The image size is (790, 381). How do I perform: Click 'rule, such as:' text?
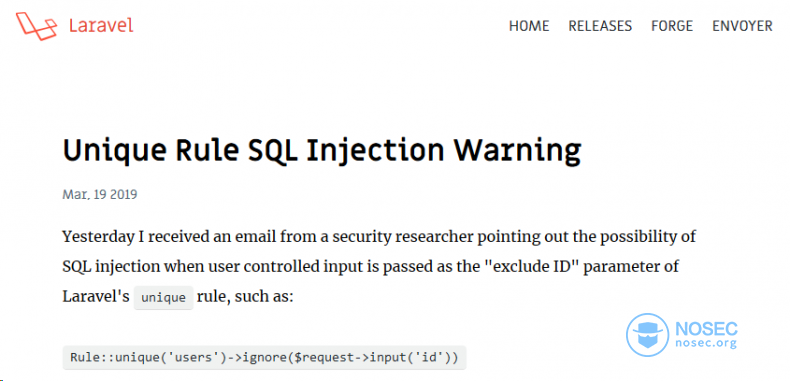(x=245, y=296)
